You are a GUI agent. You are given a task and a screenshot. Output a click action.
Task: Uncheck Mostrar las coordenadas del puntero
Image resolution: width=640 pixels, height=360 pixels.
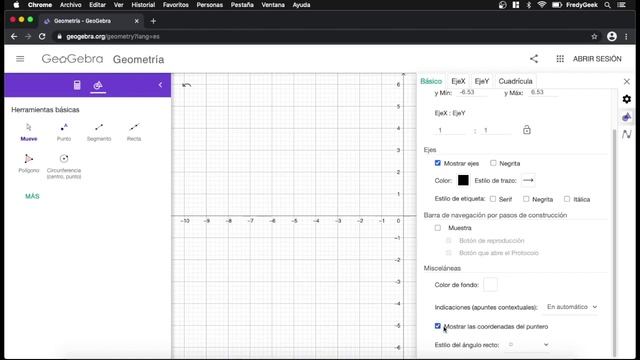pos(438,326)
